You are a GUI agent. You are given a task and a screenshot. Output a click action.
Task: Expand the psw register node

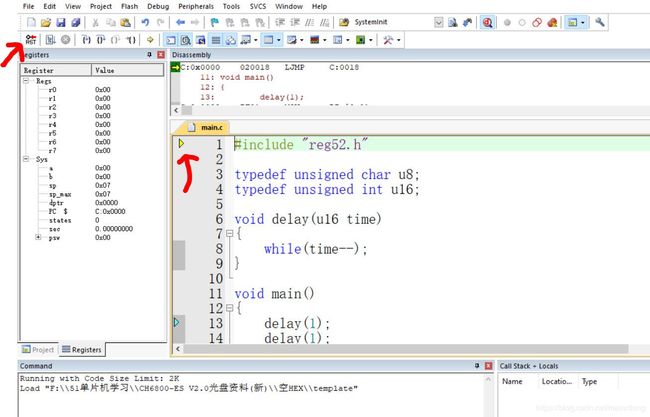coord(38,237)
